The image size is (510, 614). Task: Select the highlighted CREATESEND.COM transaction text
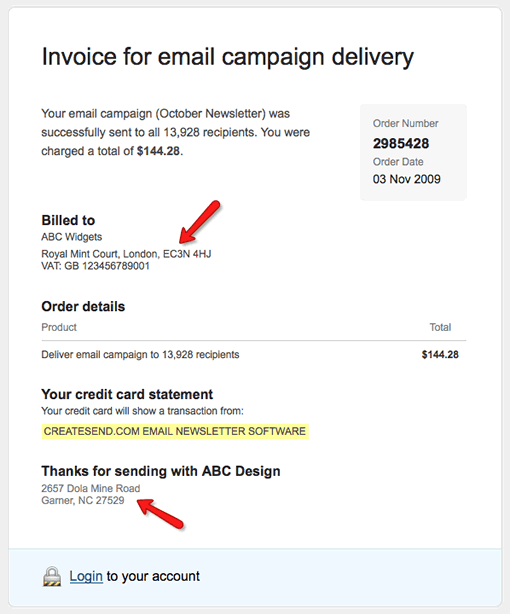[175, 431]
